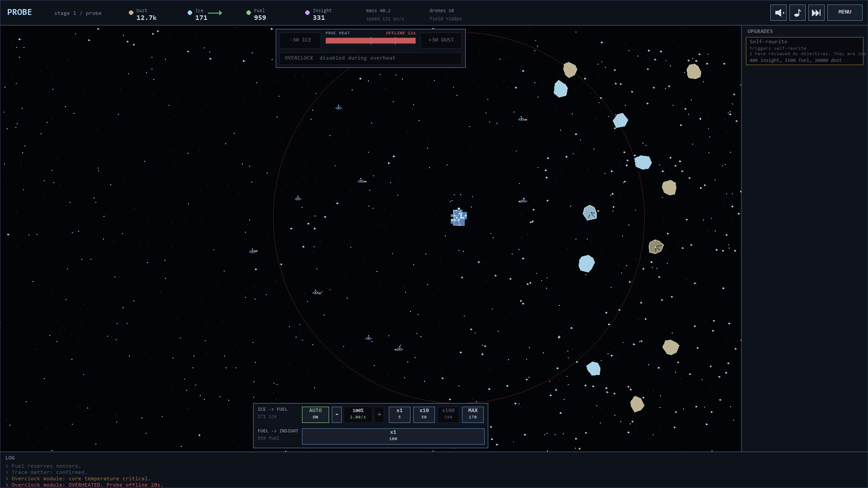Click the MAX 170 conversion button

(x=472, y=414)
